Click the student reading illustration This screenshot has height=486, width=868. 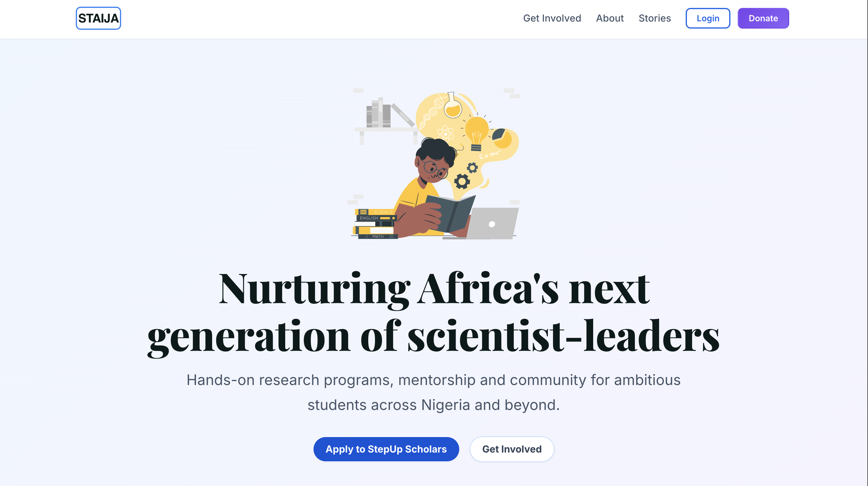(434, 164)
